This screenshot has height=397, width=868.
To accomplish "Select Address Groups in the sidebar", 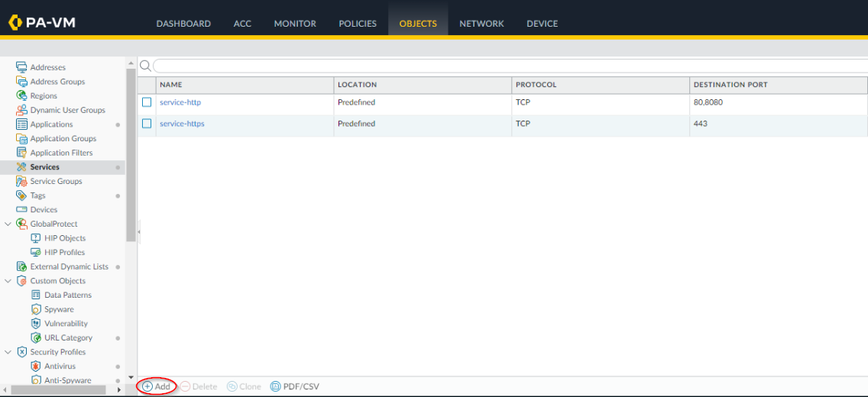I will (x=57, y=81).
